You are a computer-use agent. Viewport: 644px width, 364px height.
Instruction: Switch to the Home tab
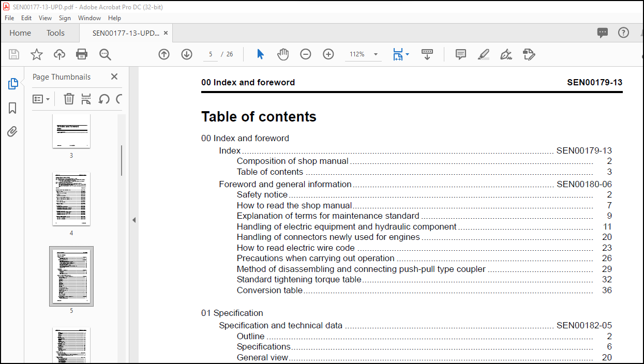click(20, 33)
